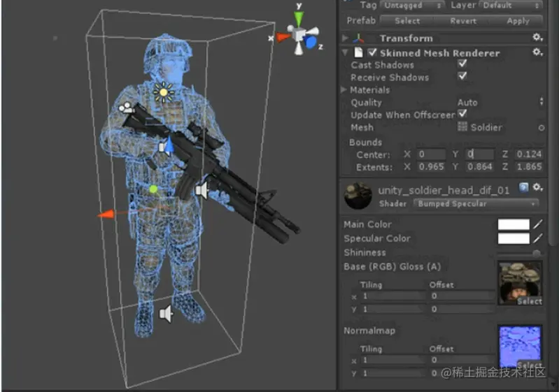Click the Prefab Revert button
Image resolution: width=559 pixels, height=392 pixels.
462,21
